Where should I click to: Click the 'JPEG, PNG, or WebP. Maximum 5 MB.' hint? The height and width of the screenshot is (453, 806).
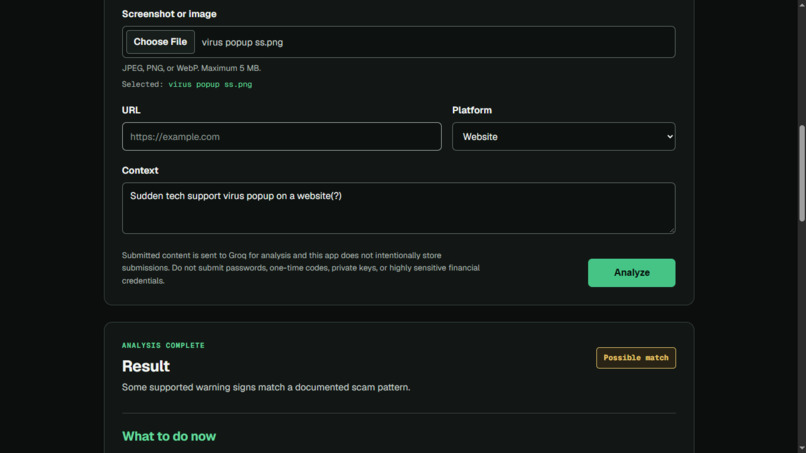point(191,68)
